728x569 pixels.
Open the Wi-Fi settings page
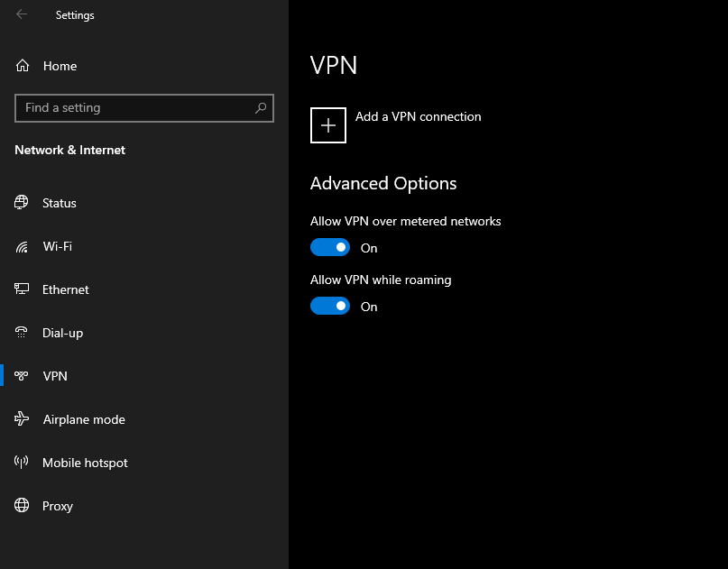click(57, 246)
